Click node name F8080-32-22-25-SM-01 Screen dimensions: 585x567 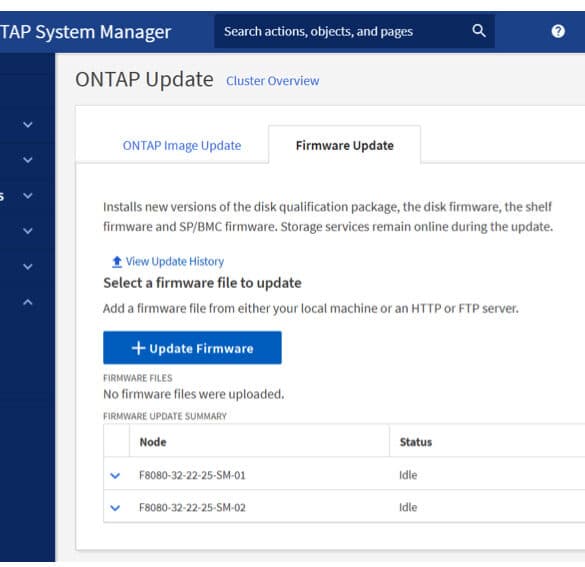click(x=192, y=475)
